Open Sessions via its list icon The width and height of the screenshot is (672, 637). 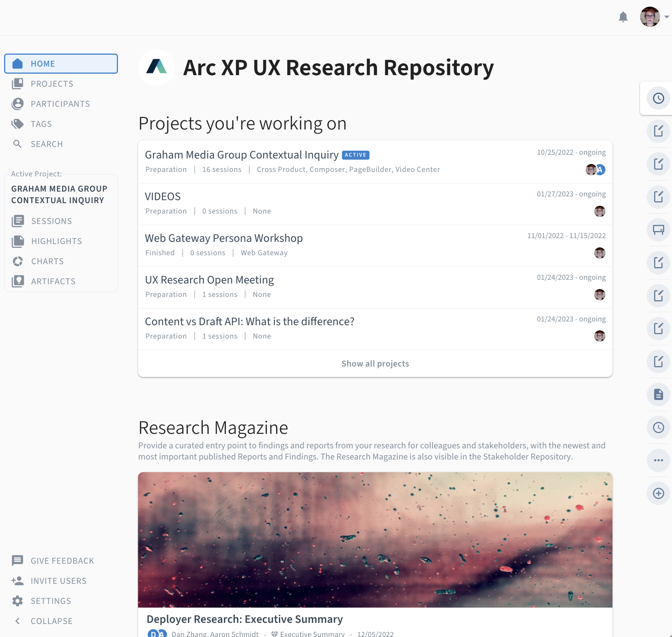[18, 221]
